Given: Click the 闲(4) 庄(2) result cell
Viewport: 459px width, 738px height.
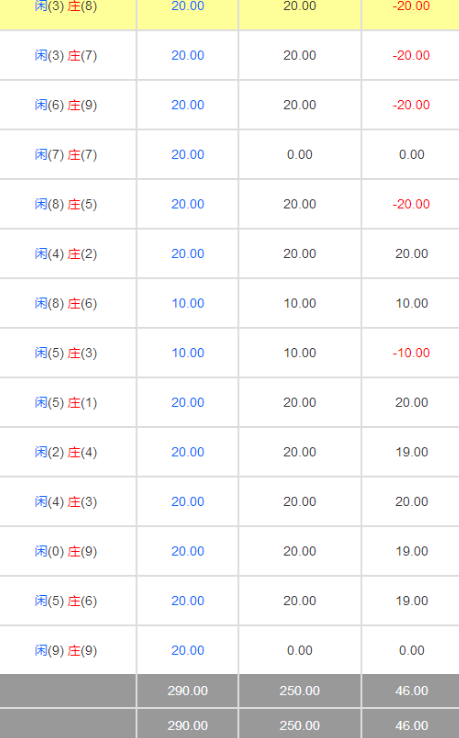Looking at the screenshot, I should (66, 254).
